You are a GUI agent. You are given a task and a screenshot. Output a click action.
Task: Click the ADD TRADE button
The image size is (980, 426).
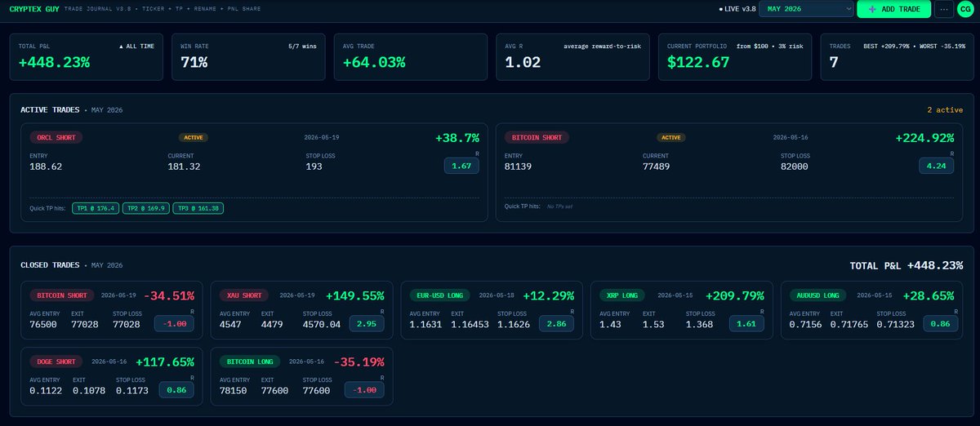pos(893,9)
